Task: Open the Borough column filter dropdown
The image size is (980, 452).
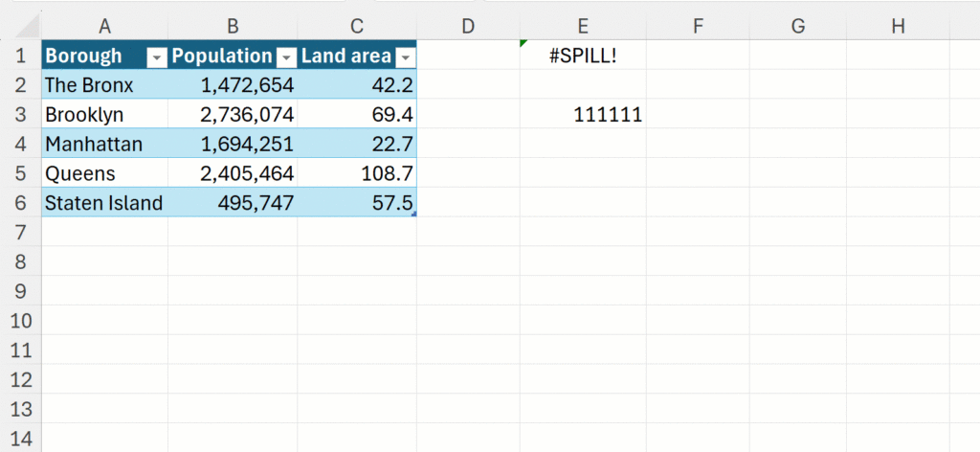Action: (x=156, y=58)
